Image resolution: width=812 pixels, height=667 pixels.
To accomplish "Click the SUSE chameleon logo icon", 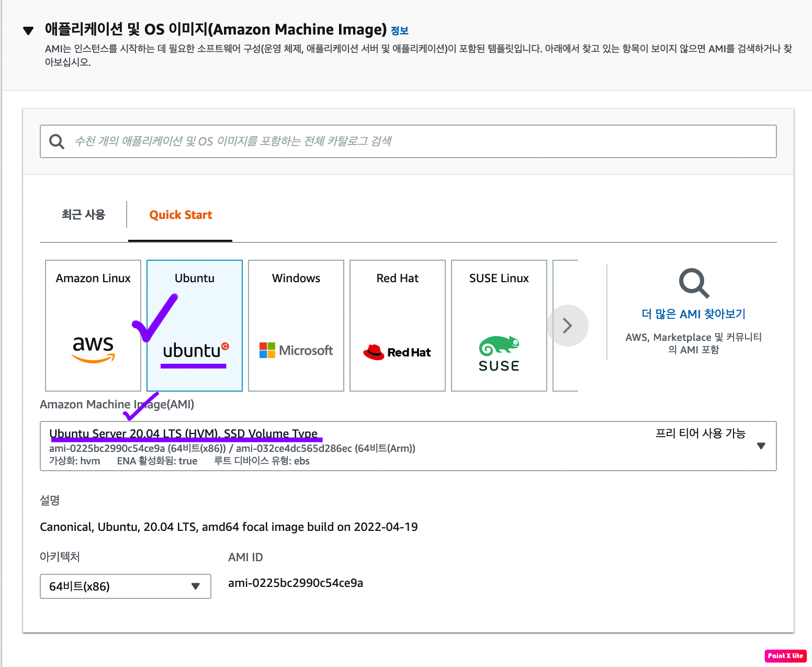I will pos(499,354).
